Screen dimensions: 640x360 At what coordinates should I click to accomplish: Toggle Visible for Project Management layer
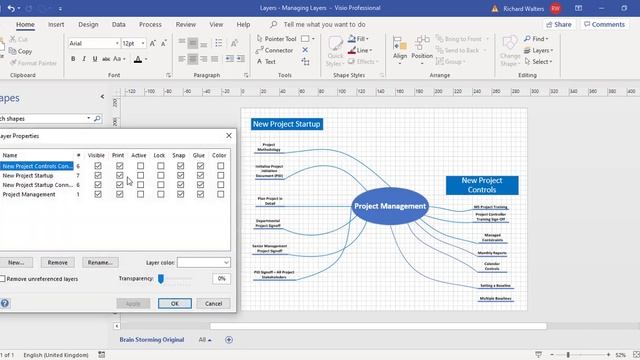click(x=98, y=194)
